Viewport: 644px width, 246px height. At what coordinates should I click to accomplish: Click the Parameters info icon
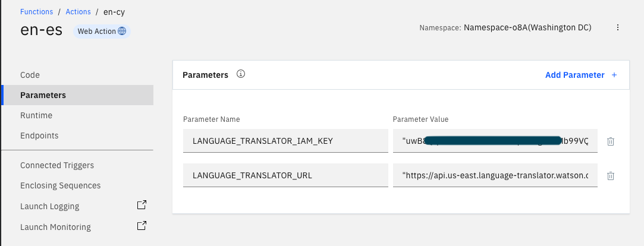[x=241, y=75]
